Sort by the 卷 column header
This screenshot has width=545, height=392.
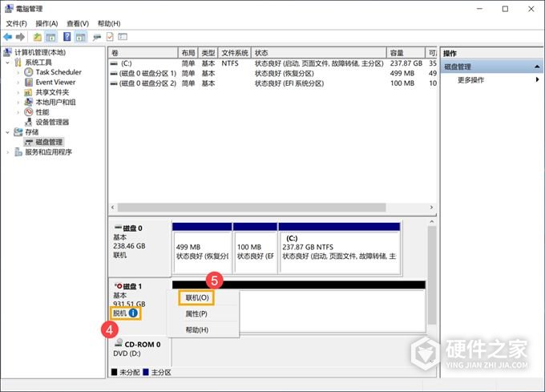click(x=143, y=53)
